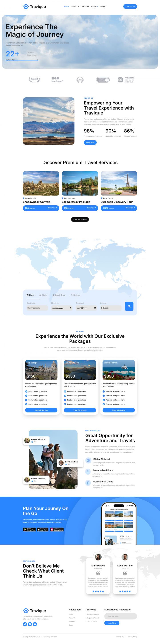Open the About Us footer navigation link

(x=72, y=618)
